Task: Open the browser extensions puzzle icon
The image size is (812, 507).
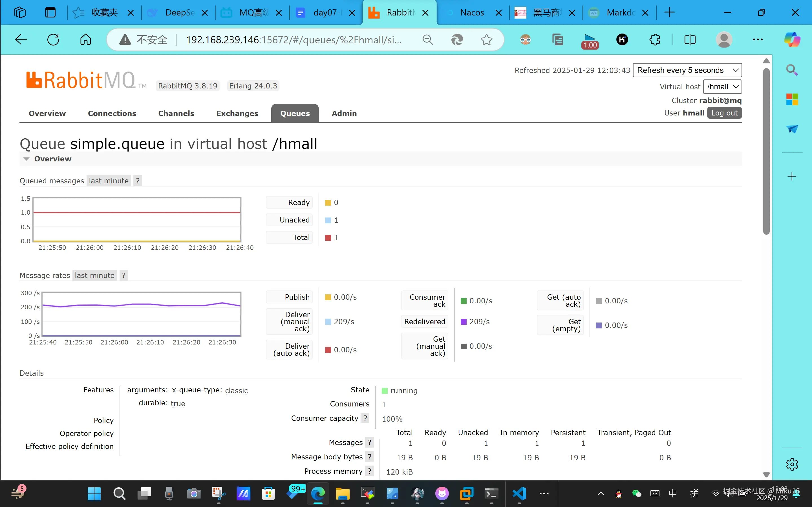Action: click(x=654, y=40)
